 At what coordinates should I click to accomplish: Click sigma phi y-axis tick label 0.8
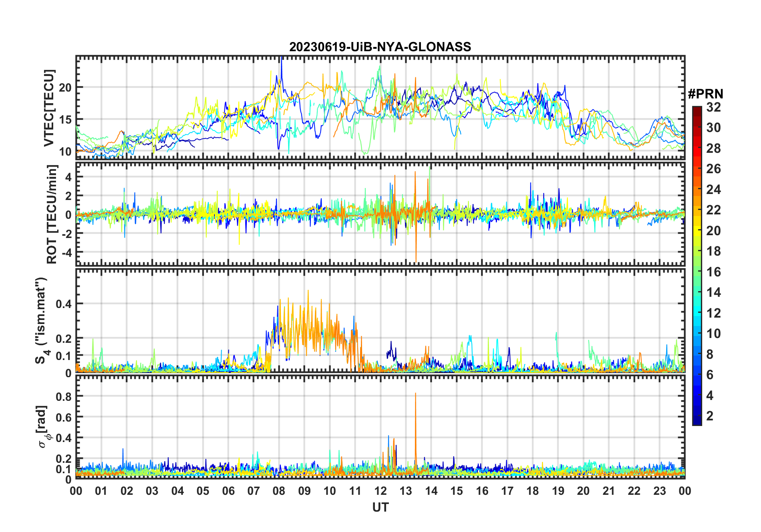pyautogui.click(x=64, y=396)
